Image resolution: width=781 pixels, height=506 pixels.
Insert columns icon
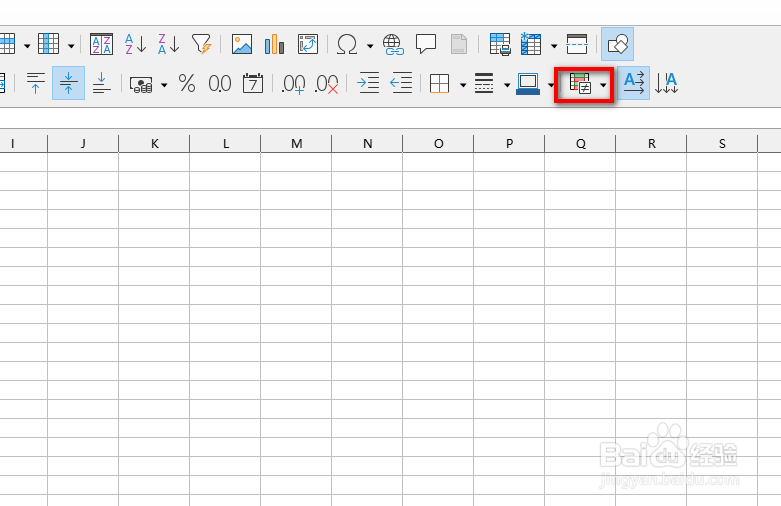coord(48,44)
